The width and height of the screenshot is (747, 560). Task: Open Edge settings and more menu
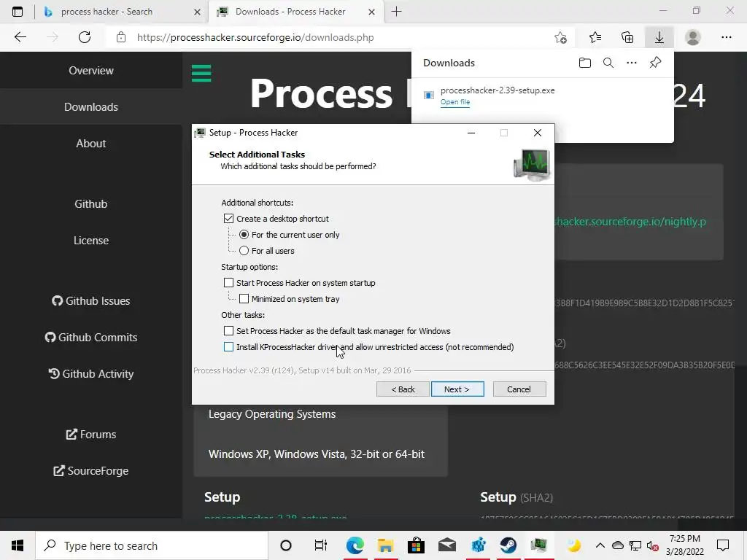(x=726, y=38)
